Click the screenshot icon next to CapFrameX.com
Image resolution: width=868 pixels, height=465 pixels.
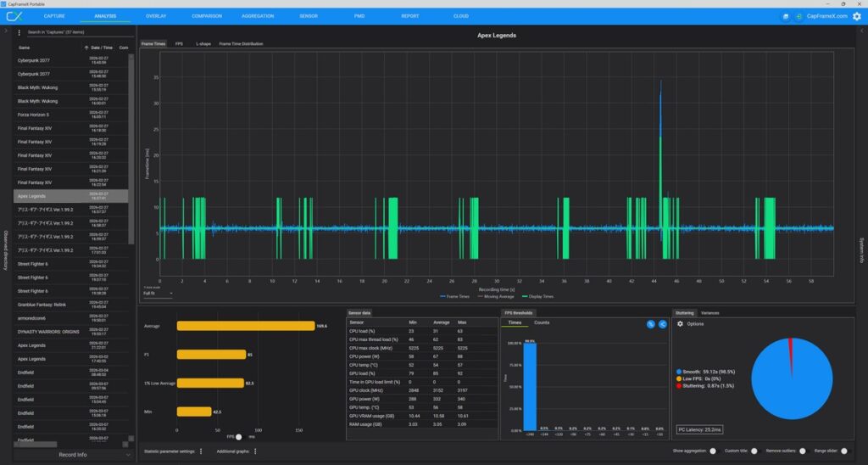pyautogui.click(x=786, y=16)
